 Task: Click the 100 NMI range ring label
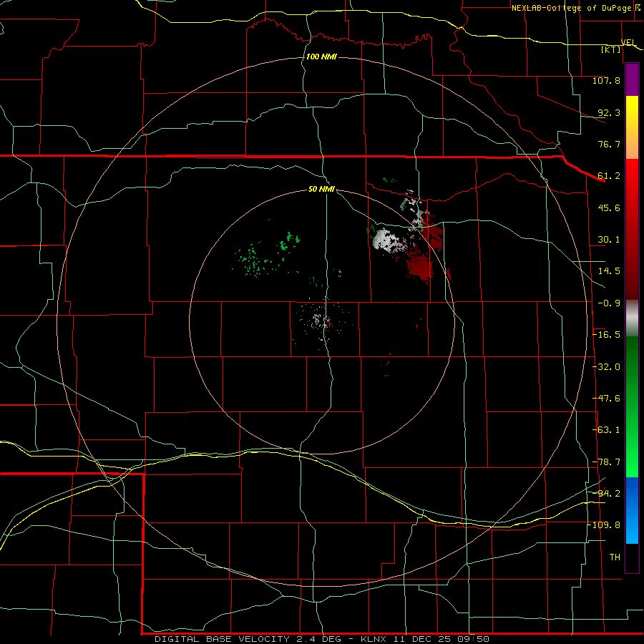click(321, 57)
